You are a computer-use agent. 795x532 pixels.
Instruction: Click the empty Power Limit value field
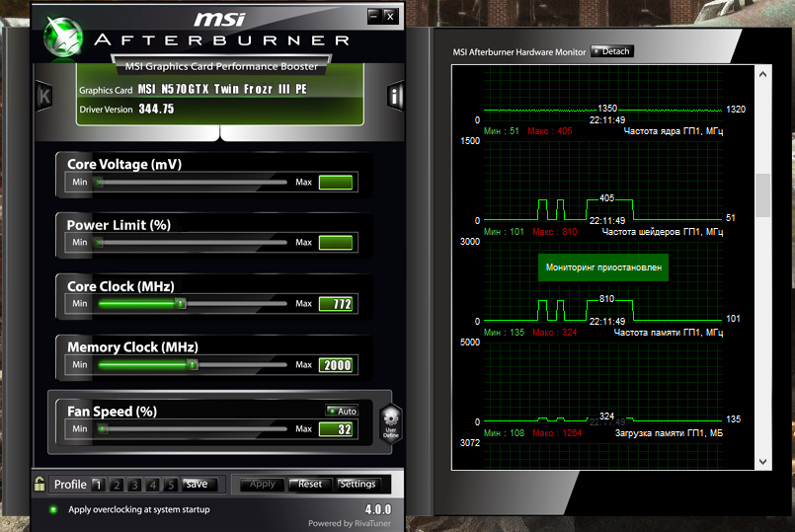336,243
